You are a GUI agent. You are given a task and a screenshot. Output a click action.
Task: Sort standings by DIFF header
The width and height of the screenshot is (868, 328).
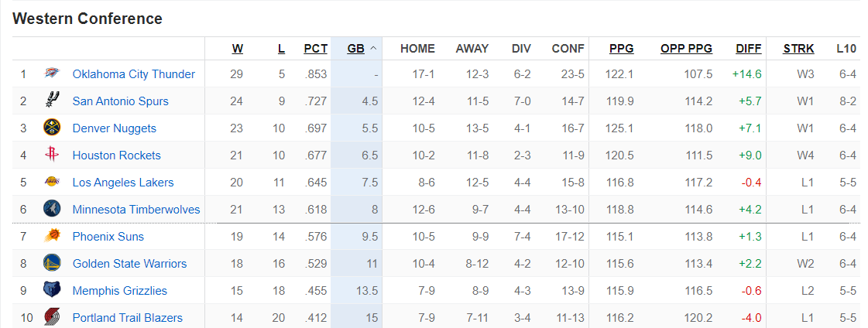[x=748, y=48]
